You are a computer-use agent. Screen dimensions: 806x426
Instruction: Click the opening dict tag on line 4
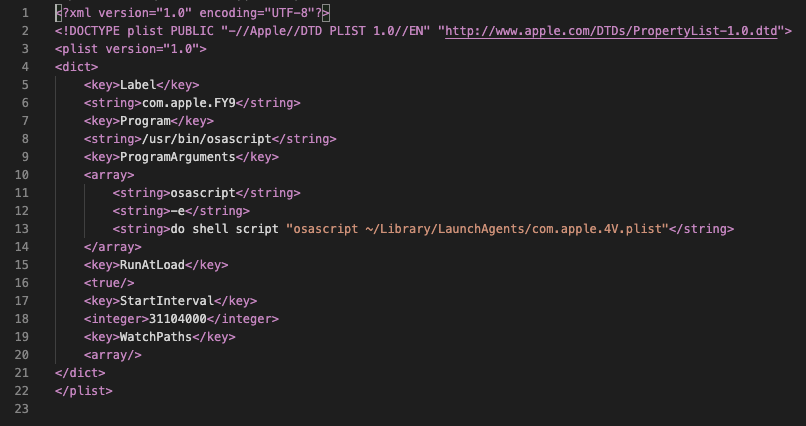pyautogui.click(x=77, y=67)
